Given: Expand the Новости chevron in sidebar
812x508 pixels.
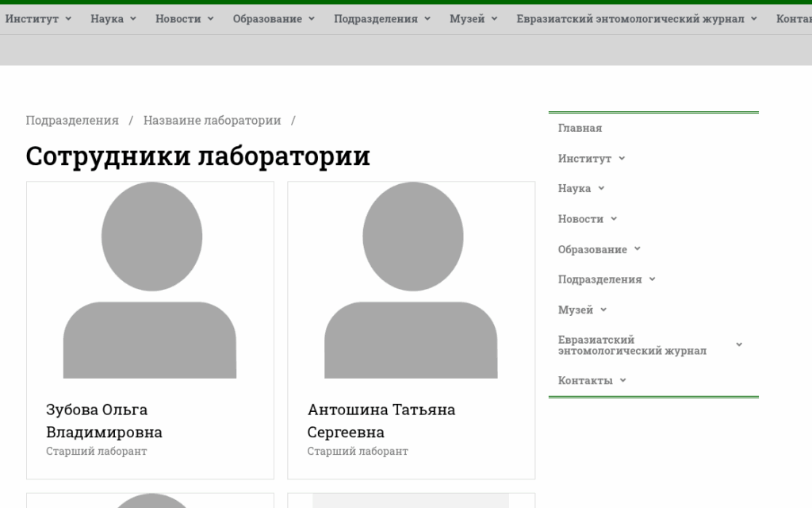Looking at the screenshot, I should [x=614, y=218].
